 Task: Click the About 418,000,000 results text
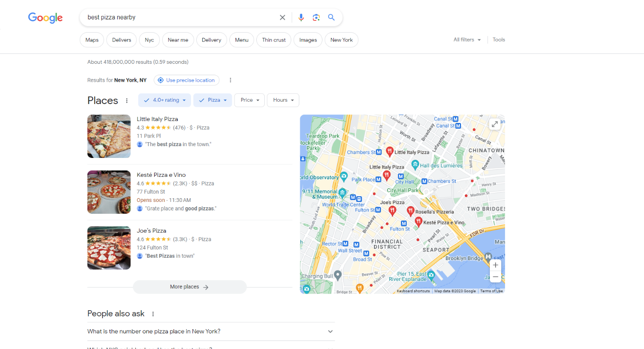click(138, 62)
